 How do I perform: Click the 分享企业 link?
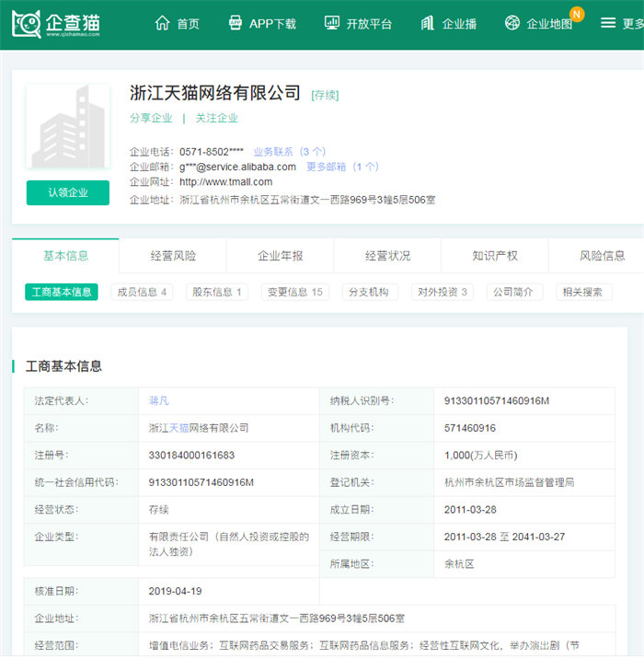point(151,118)
